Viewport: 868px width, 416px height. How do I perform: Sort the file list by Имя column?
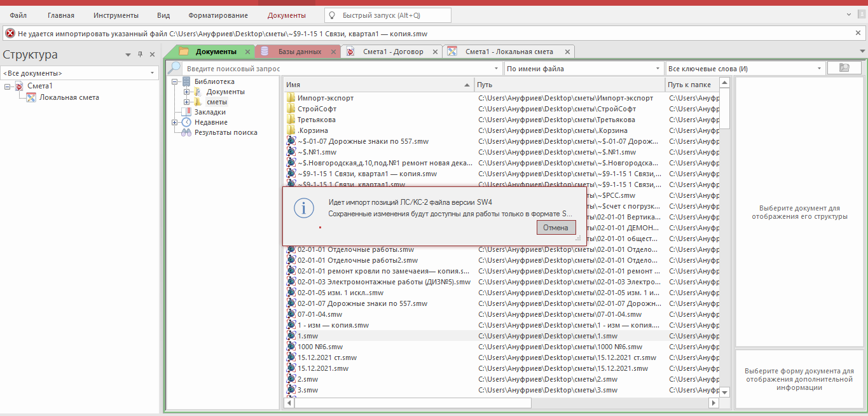[x=378, y=85]
